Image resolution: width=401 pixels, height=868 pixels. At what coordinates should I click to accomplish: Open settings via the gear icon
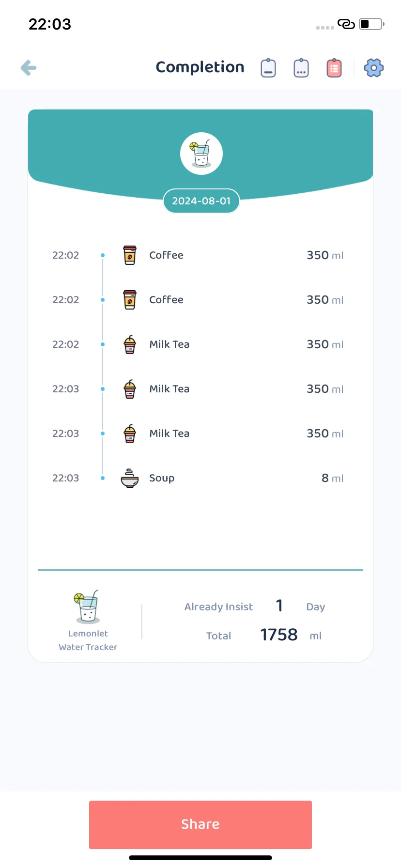373,68
